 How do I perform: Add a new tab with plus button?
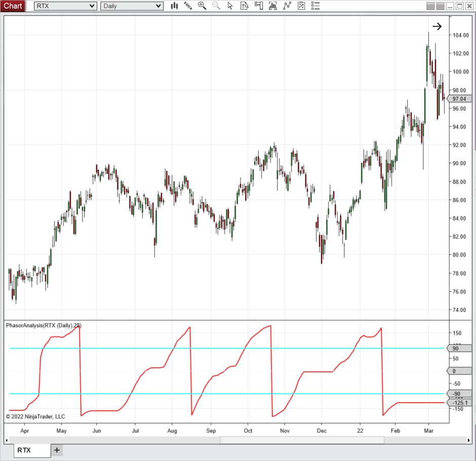[x=57, y=450]
